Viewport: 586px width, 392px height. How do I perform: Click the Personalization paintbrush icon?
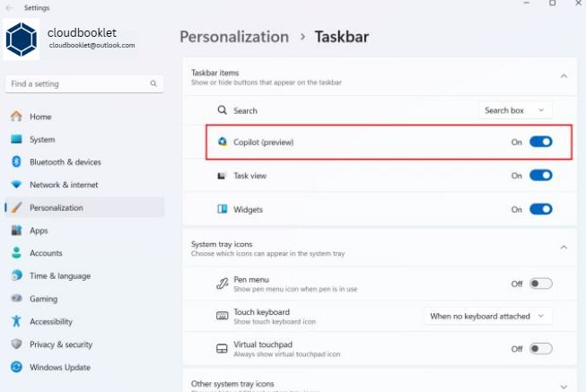pyautogui.click(x=16, y=207)
